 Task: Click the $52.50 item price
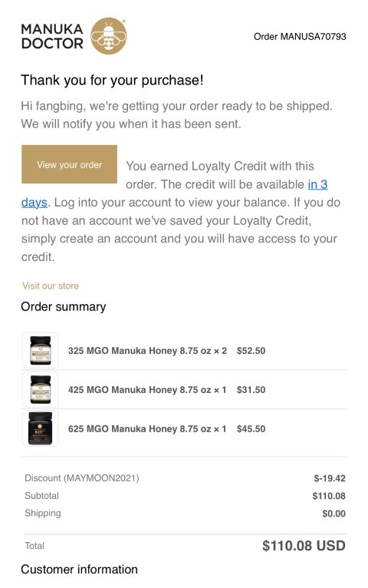click(x=251, y=351)
